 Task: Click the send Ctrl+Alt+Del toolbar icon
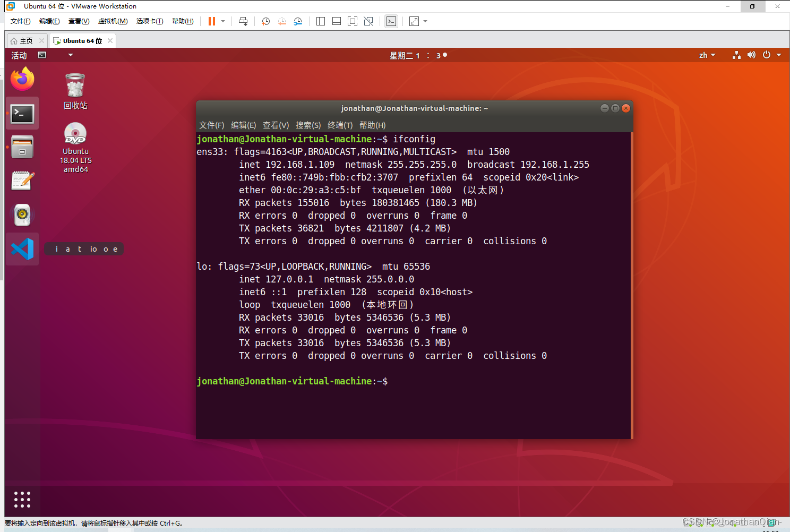[x=243, y=21]
